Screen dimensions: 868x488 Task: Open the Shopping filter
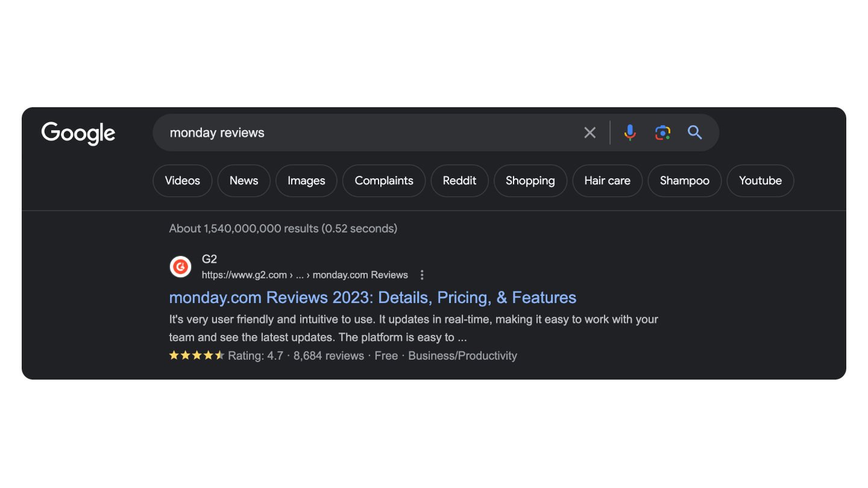(530, 181)
